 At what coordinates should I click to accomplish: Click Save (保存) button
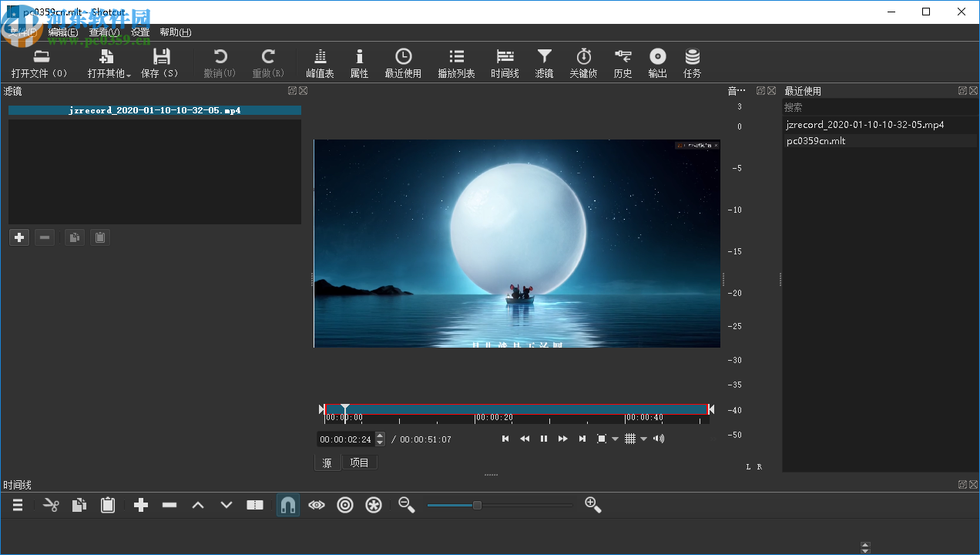[x=160, y=63]
